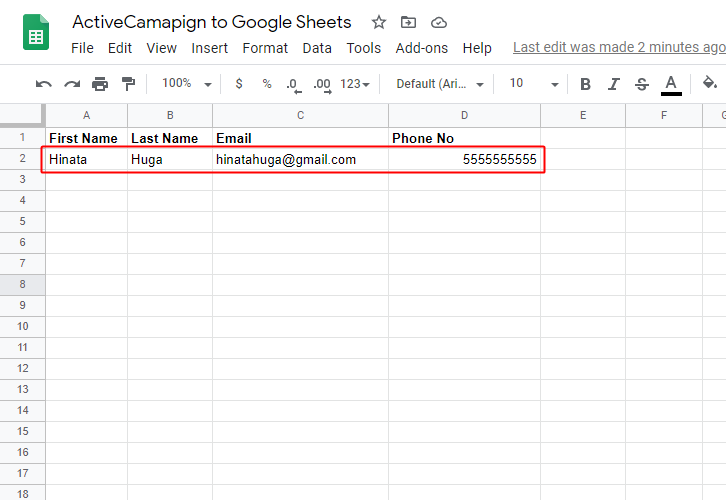Viewport: 726px width, 500px height.
Task: Check the cloud save status icon
Action: [438, 22]
